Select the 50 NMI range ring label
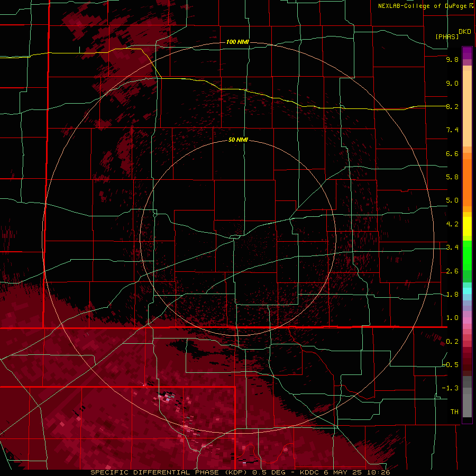Screen dimensions: 476x476 click(x=238, y=140)
